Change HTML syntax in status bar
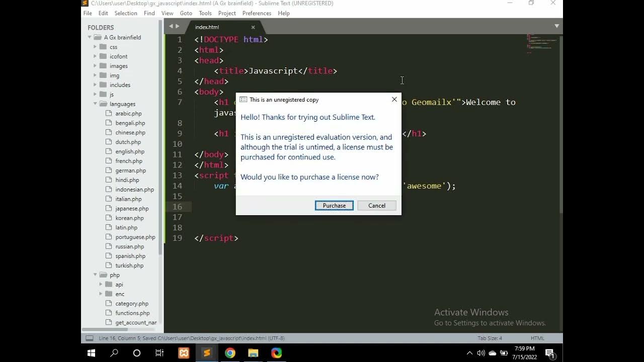Screen dimensions: 644x362 coord(537,338)
